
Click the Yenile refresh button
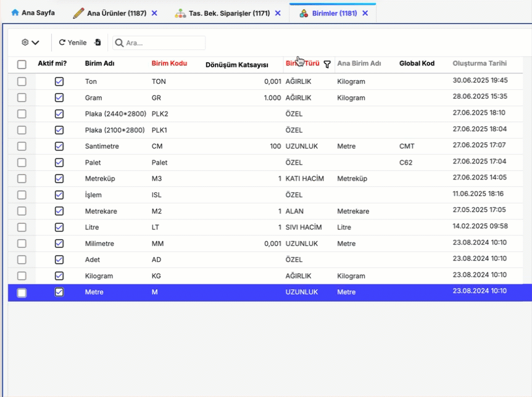(x=72, y=43)
